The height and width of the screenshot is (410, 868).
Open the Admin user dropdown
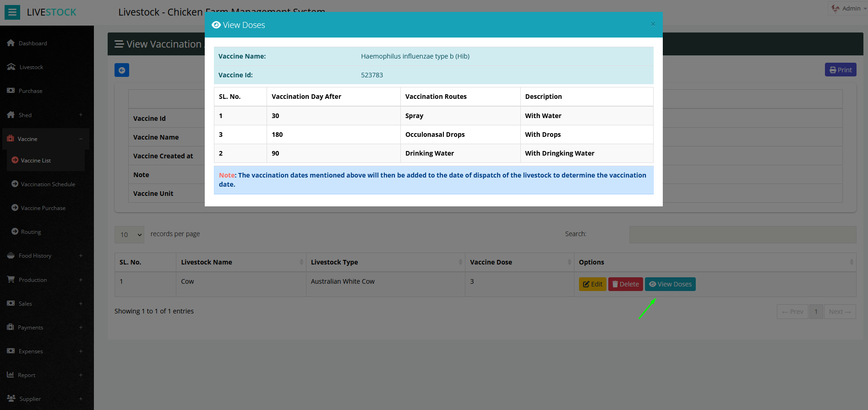[x=849, y=9]
